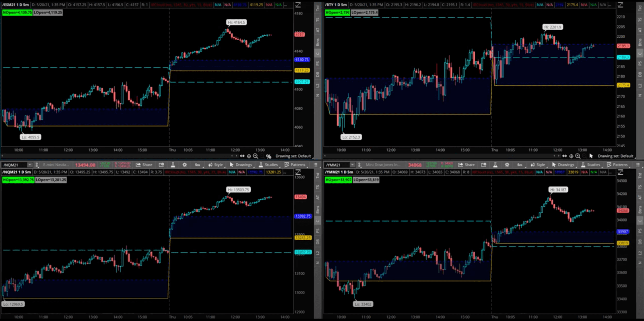The image size is (644, 321).
Task: Toggle the TS sidebar tab beside /ESM21 chart
Action: point(318,19)
